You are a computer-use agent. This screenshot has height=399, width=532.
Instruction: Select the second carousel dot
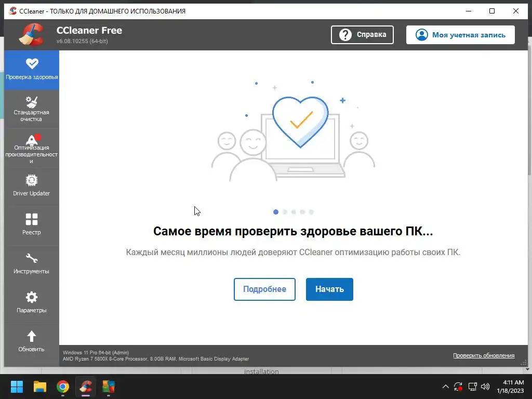coord(285,212)
